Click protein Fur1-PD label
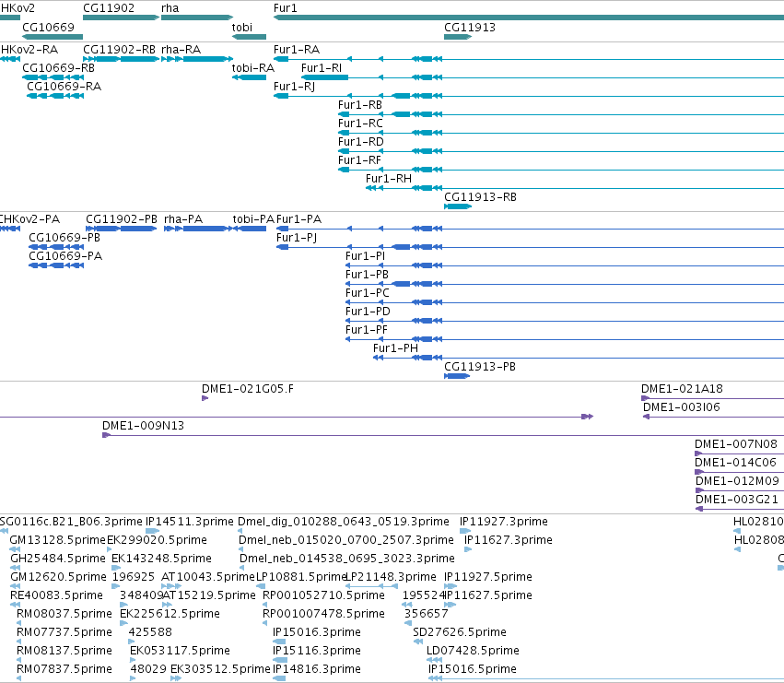The width and height of the screenshot is (784, 683). (x=368, y=312)
